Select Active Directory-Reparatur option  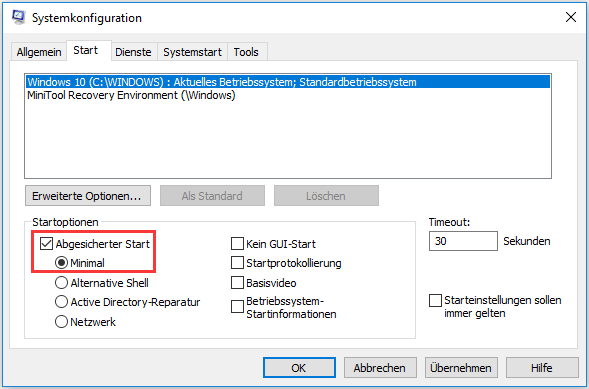click(x=61, y=302)
